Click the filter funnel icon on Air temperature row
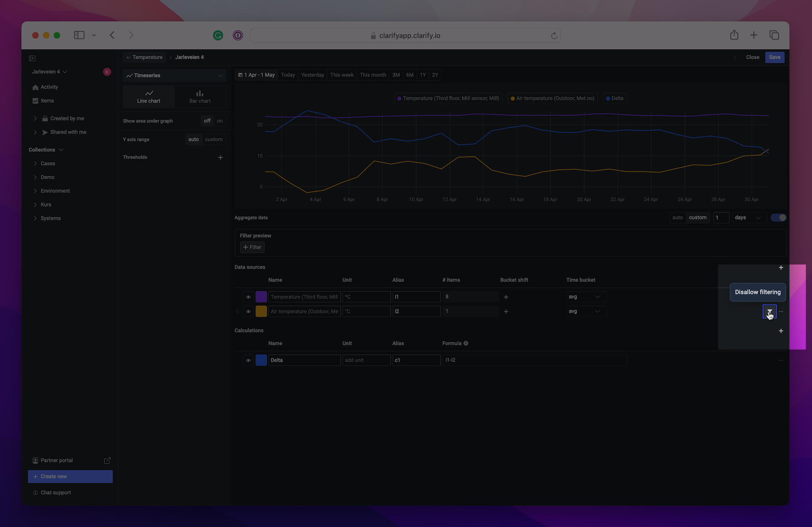The image size is (812, 527). tap(769, 311)
